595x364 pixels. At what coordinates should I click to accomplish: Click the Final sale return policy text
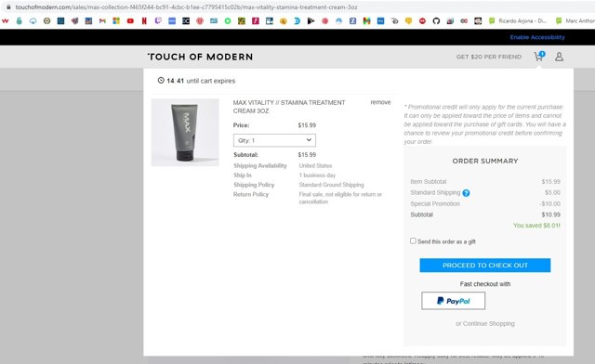pyautogui.click(x=340, y=198)
